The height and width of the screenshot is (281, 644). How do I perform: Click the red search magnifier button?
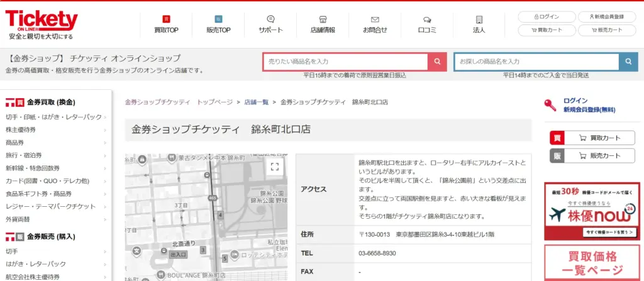(438, 62)
